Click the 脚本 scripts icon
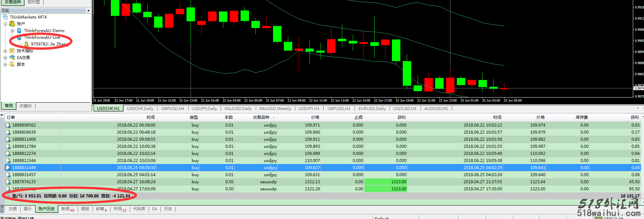 (12, 64)
